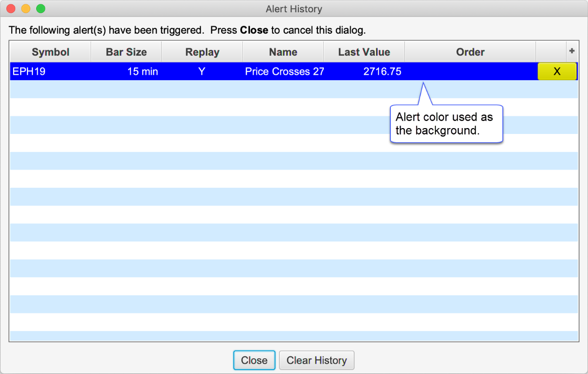The image size is (588, 374).
Task: Maximize the window using the green button
Action: pyautogui.click(x=41, y=9)
